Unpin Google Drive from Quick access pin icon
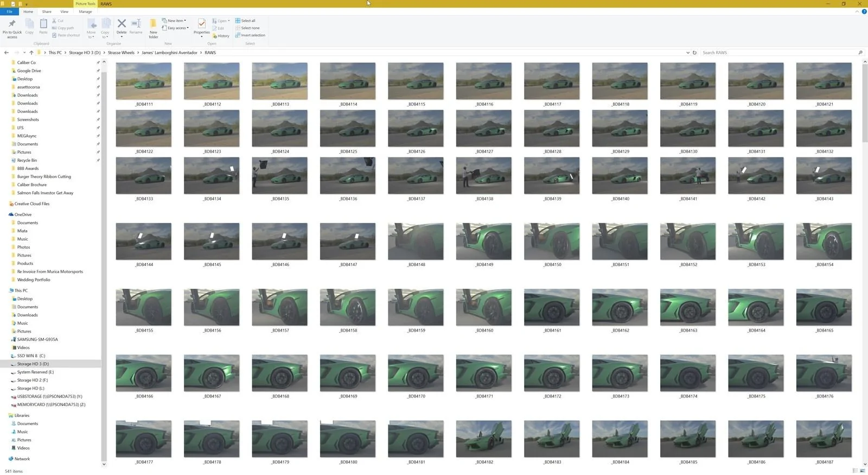The image size is (868, 475). [x=98, y=71]
